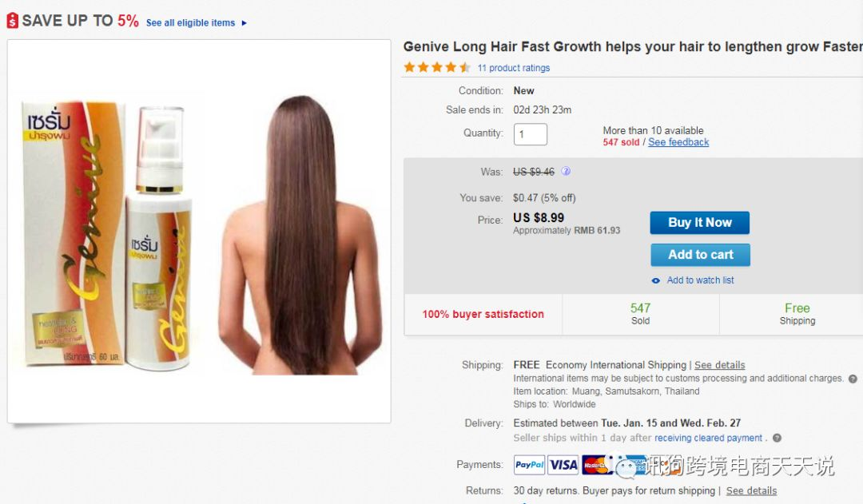Click the question mark icon beside Was price

[x=566, y=172]
